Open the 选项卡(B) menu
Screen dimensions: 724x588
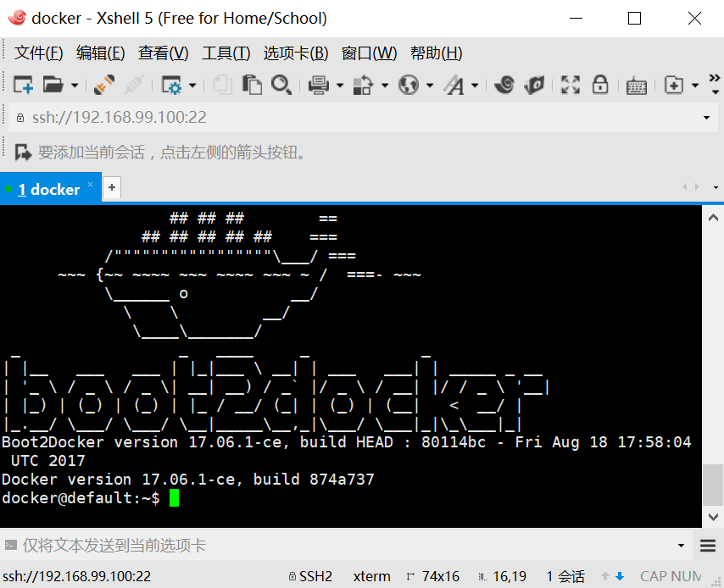(x=296, y=53)
